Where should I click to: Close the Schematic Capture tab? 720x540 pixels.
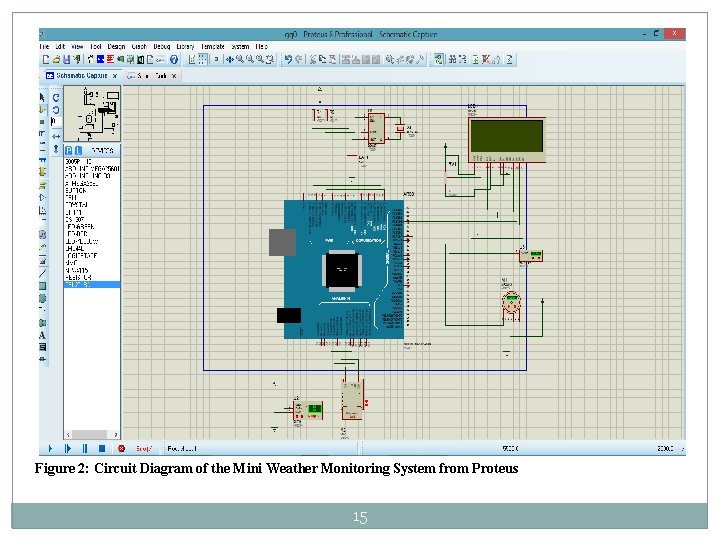pos(115,76)
